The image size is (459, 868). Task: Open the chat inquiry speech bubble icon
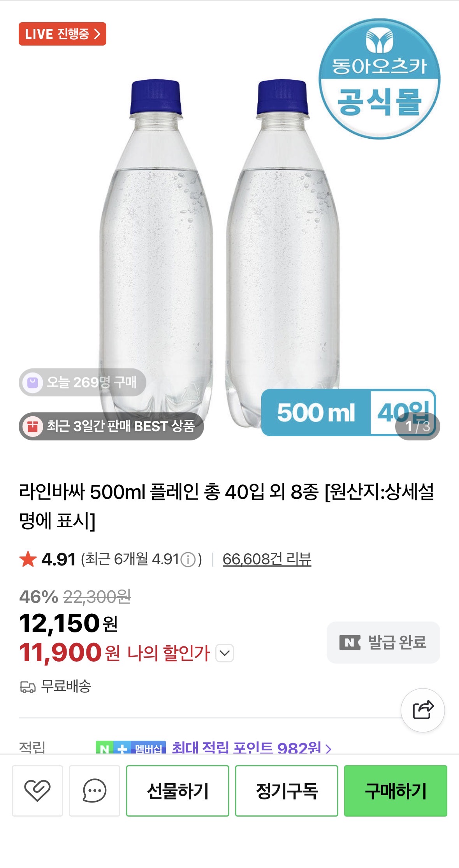[94, 790]
